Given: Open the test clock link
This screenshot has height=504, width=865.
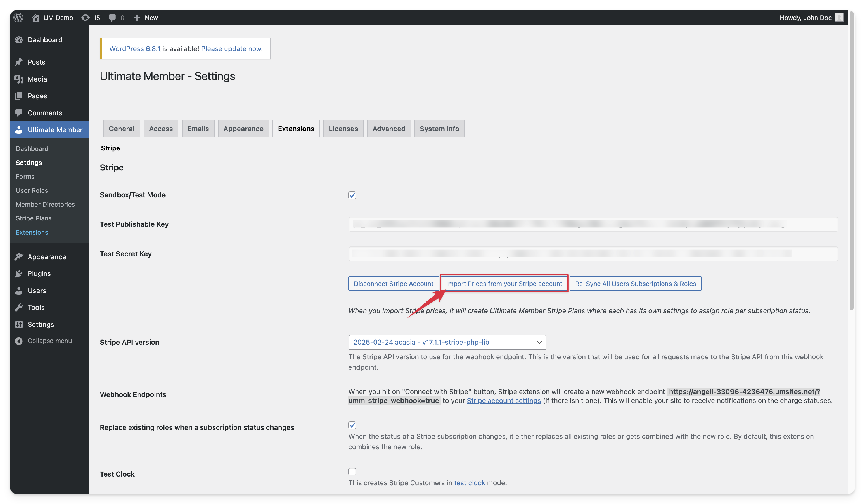Looking at the screenshot, I should [469, 483].
